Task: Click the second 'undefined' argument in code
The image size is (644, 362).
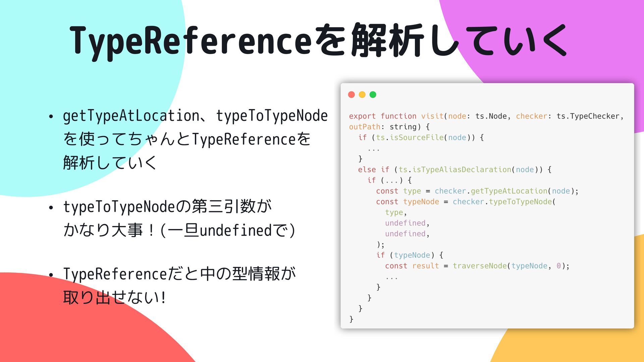Action: point(405,234)
